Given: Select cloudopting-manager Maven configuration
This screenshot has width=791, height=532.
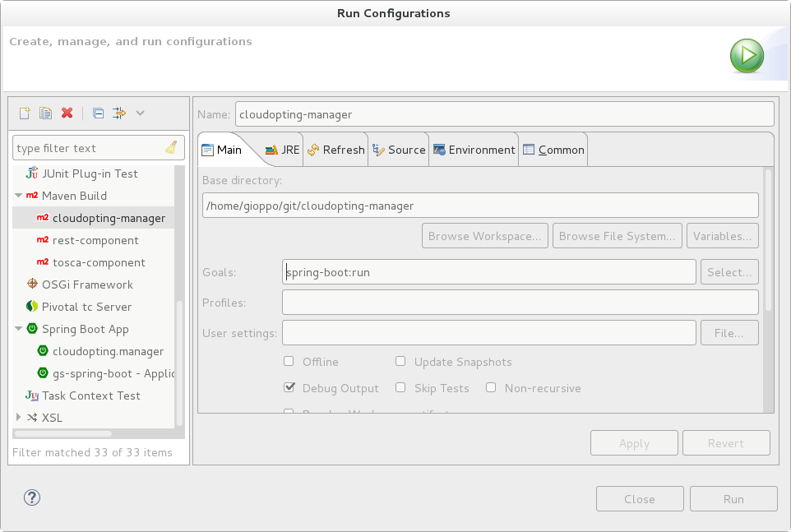Looking at the screenshot, I should point(94,218).
